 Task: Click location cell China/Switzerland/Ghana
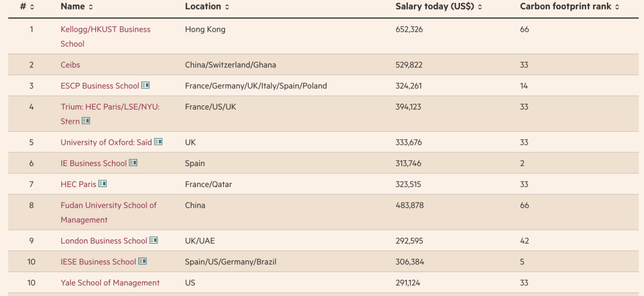(x=230, y=65)
